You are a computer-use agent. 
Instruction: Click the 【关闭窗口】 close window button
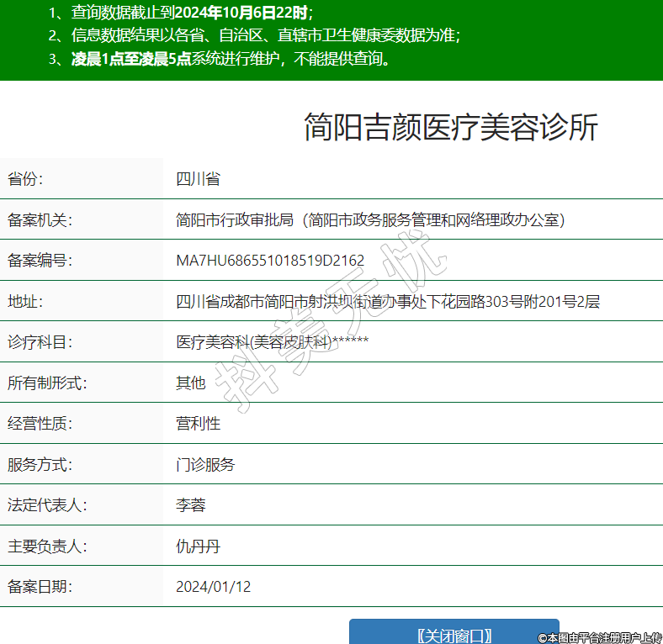453,635
